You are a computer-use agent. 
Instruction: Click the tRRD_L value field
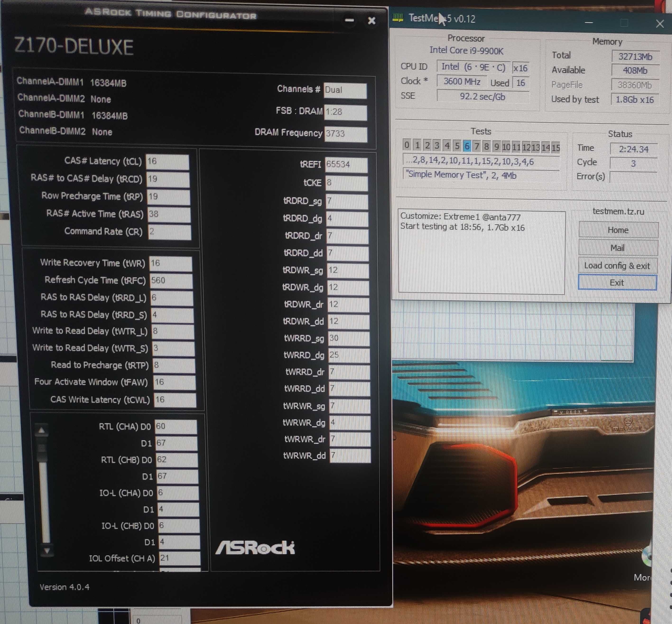172,298
